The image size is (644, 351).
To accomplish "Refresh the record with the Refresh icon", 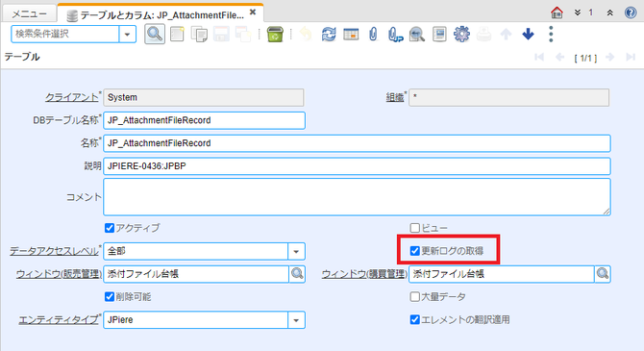I will tap(329, 34).
